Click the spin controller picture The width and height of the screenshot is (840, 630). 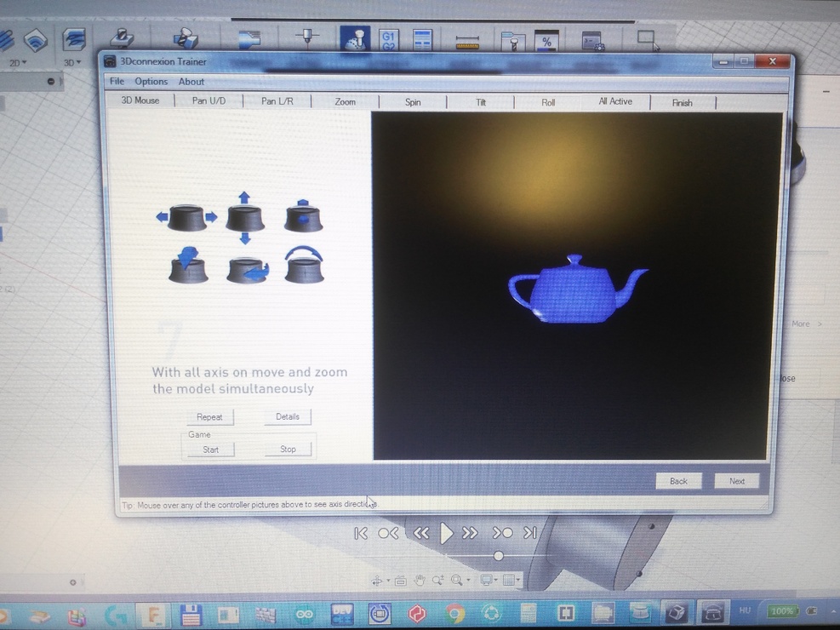pyautogui.click(x=247, y=270)
